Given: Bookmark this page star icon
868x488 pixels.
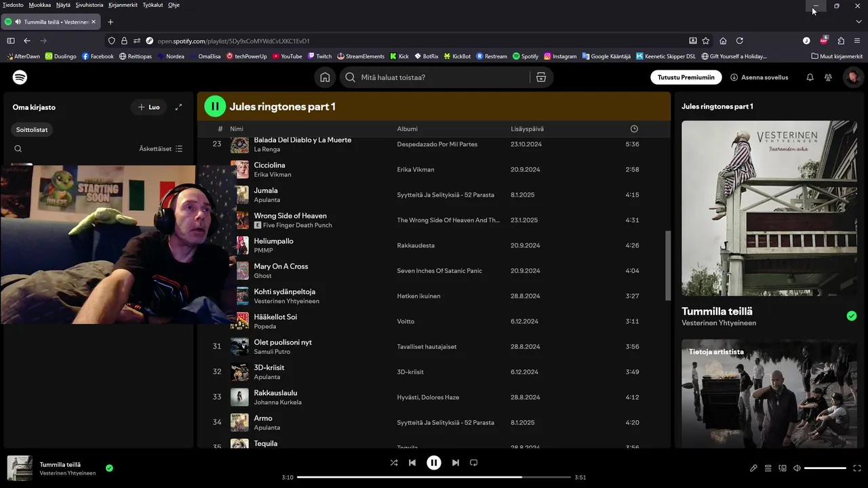Looking at the screenshot, I should (706, 41).
